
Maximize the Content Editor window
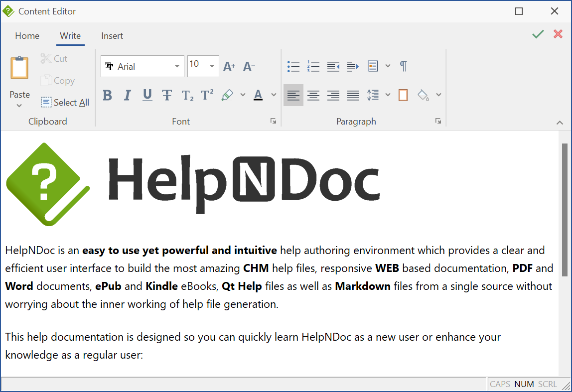(x=519, y=11)
